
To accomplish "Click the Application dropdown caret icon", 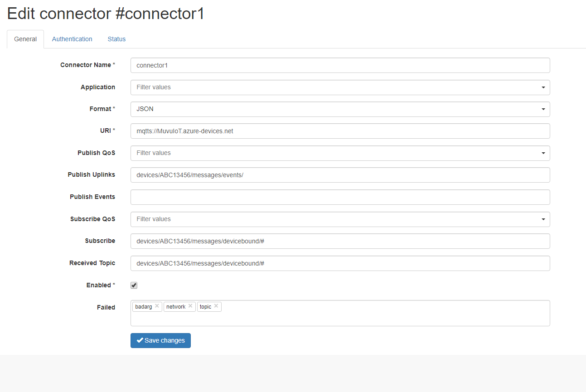I will point(543,87).
